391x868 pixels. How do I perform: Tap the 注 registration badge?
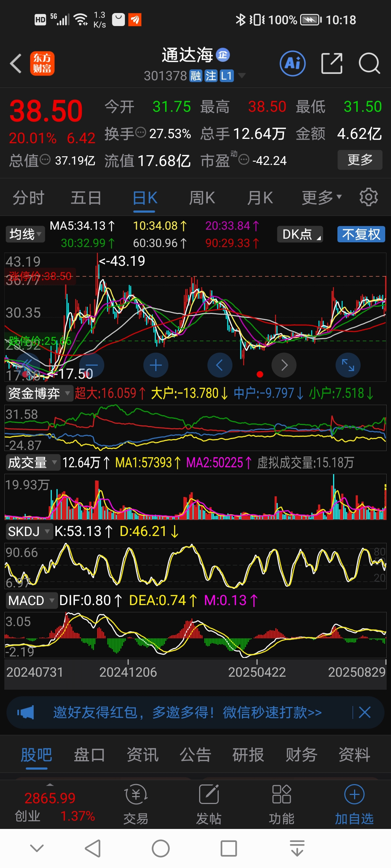pos(211,76)
